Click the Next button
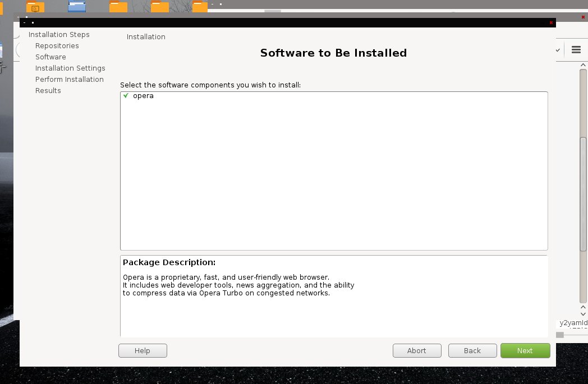The width and height of the screenshot is (588, 384). pyautogui.click(x=525, y=351)
